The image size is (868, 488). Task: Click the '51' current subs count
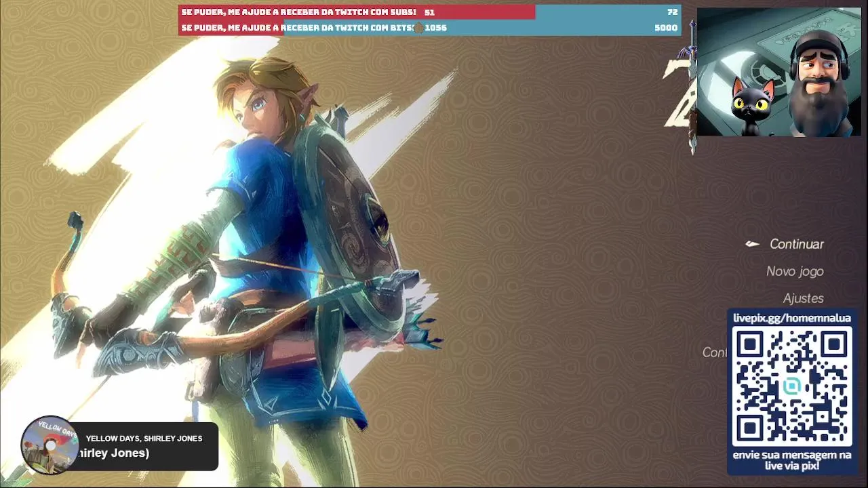point(429,12)
